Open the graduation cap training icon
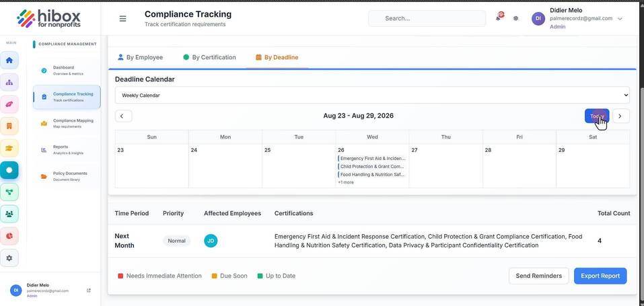Image resolution: width=644 pixels, height=306 pixels. [9, 148]
